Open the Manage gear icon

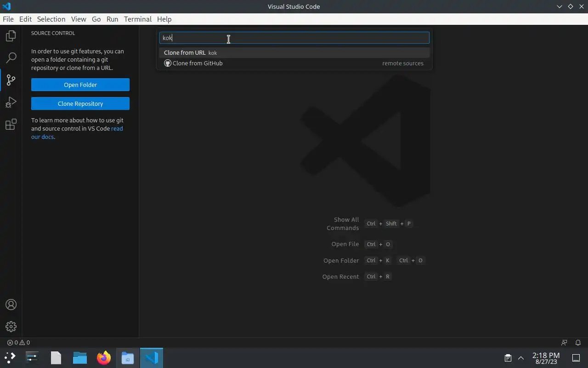(11, 327)
